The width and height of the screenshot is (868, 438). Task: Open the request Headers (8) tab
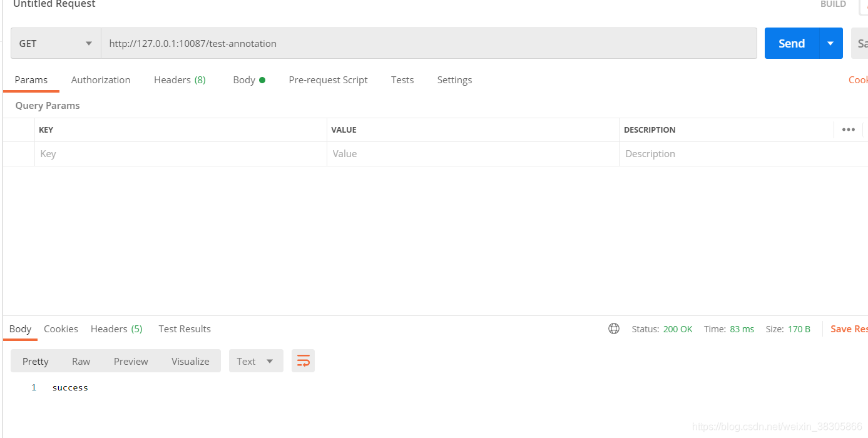click(180, 79)
